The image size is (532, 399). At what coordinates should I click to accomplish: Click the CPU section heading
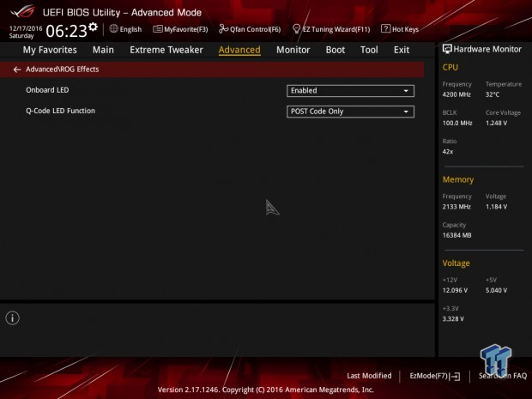(x=450, y=68)
